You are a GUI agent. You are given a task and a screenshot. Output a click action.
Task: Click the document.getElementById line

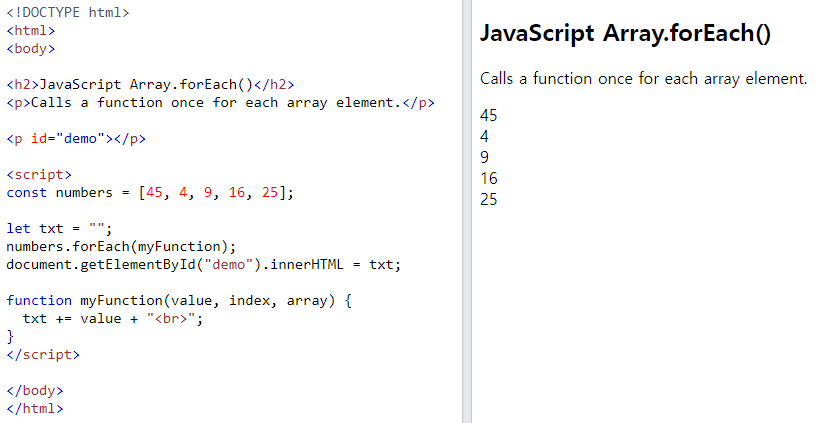pyautogui.click(x=204, y=264)
